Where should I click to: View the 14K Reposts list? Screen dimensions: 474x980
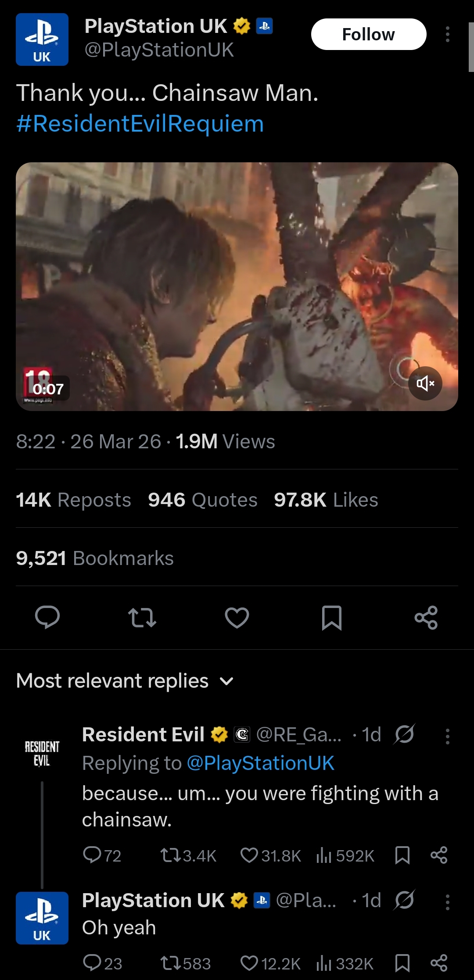(x=73, y=500)
